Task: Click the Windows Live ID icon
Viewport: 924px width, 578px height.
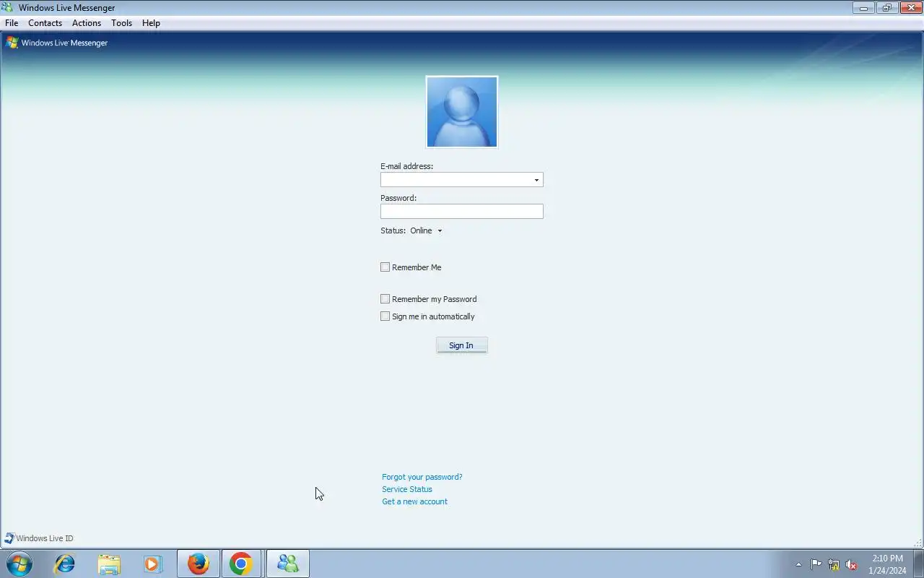Action: (9, 538)
